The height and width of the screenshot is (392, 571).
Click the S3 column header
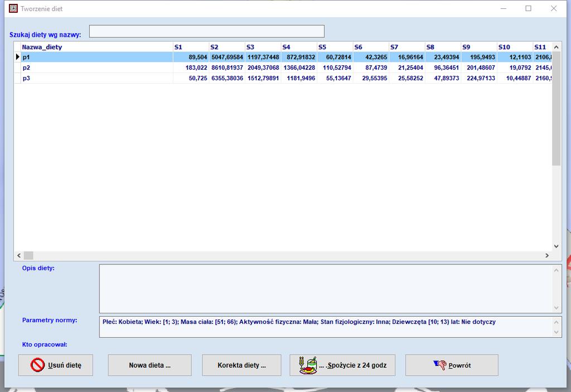263,47
